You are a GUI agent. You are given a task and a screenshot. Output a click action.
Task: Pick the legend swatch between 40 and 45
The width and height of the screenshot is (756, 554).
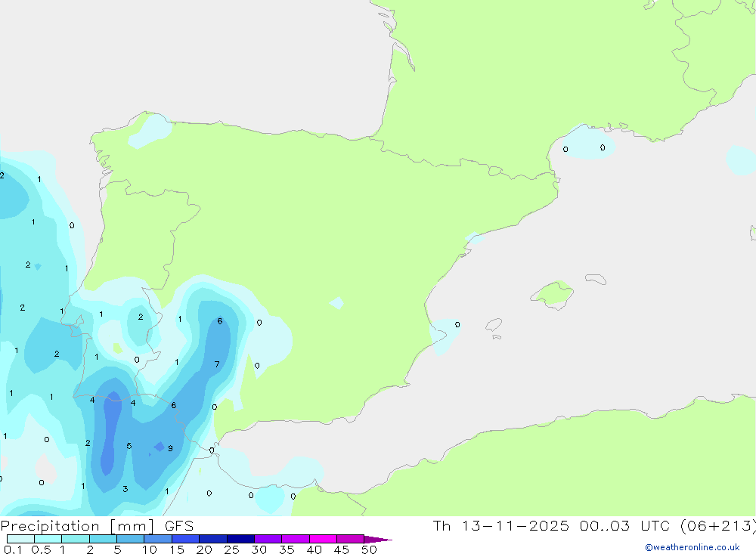(x=323, y=539)
